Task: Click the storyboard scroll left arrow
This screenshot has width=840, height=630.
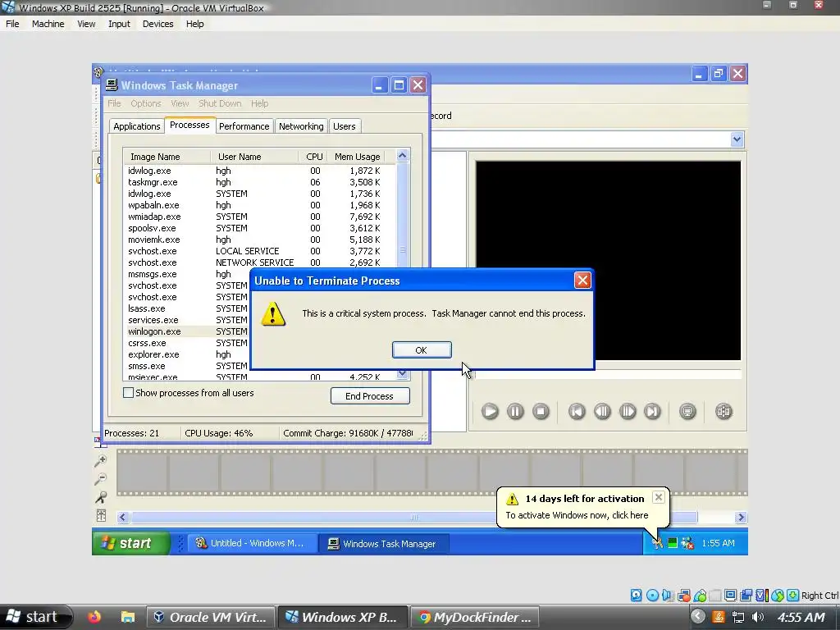Action: (123, 517)
